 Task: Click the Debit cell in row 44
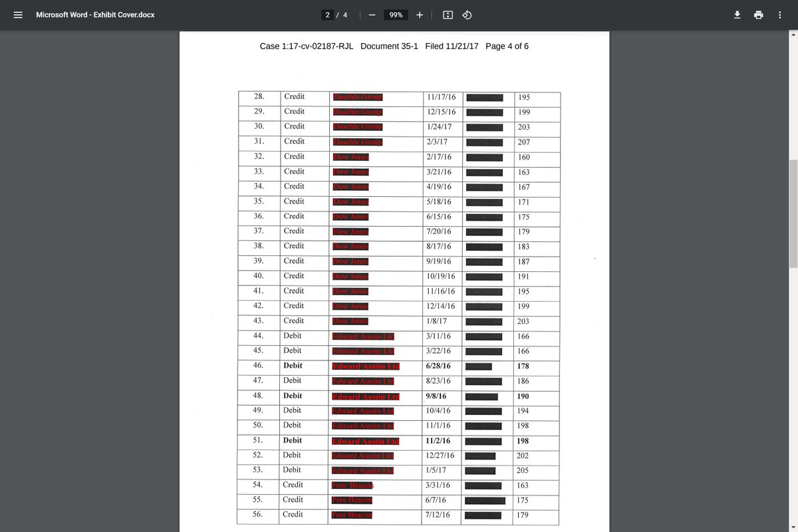(293, 336)
